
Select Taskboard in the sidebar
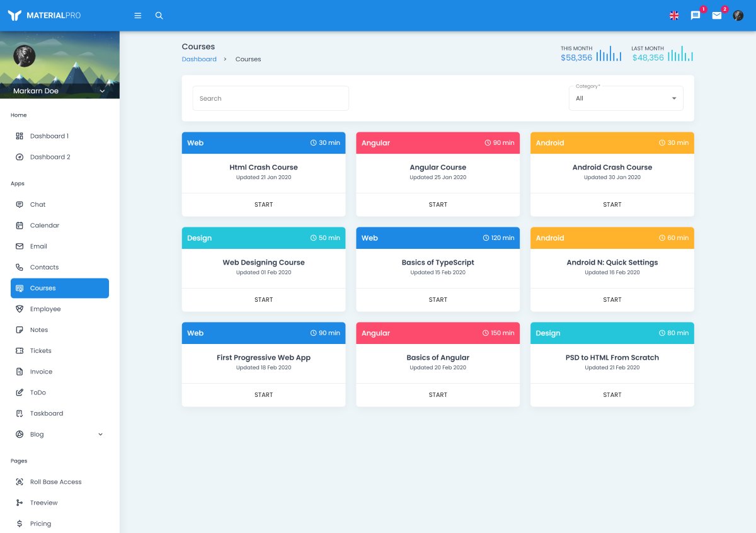(x=47, y=414)
